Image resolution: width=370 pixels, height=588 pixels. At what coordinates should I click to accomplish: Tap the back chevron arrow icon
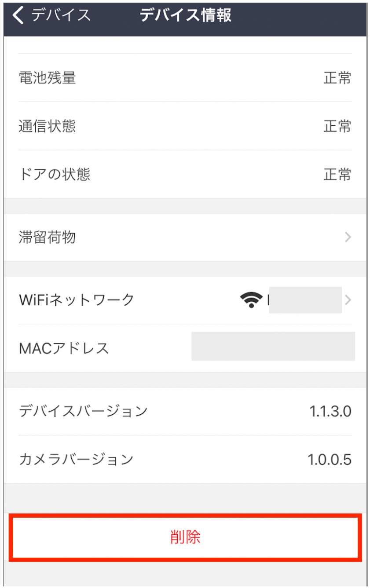click(18, 15)
